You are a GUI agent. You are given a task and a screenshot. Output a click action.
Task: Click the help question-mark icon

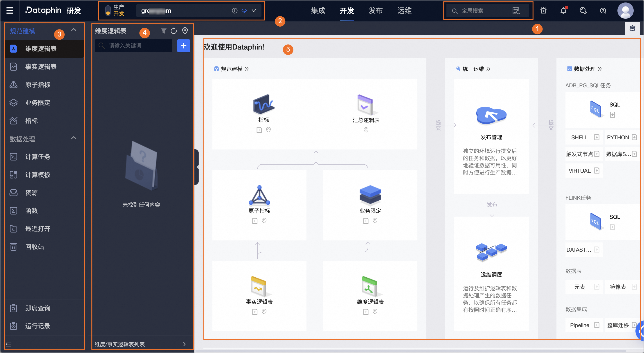coord(603,11)
